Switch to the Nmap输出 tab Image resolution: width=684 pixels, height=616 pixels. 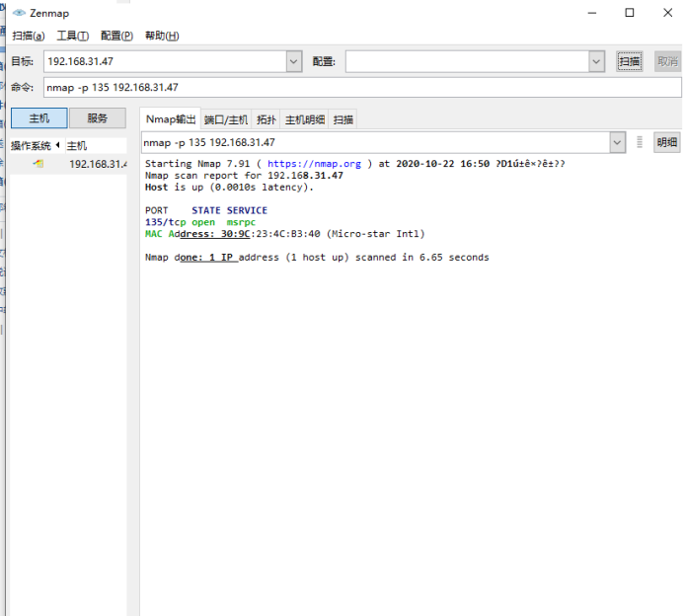click(x=171, y=119)
